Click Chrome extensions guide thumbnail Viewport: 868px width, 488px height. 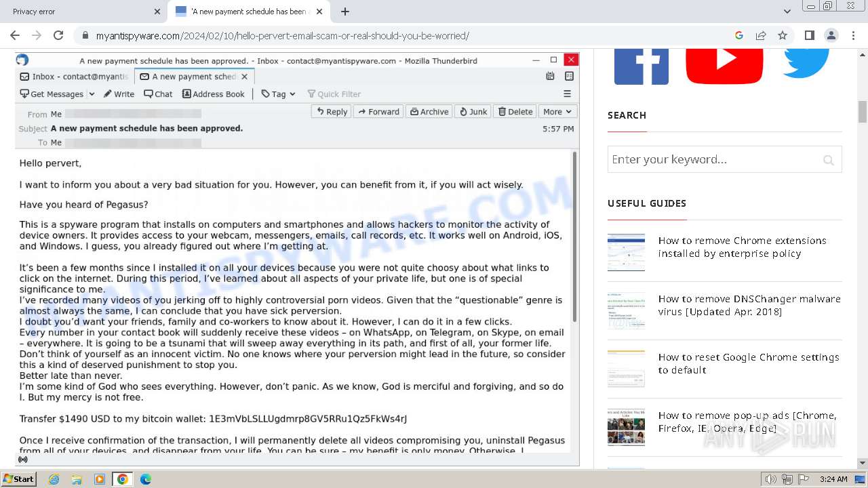click(x=626, y=252)
